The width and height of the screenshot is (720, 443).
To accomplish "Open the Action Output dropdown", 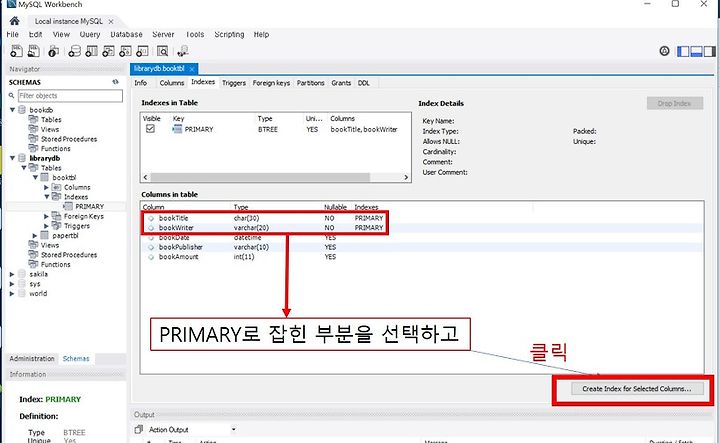I will (233, 430).
